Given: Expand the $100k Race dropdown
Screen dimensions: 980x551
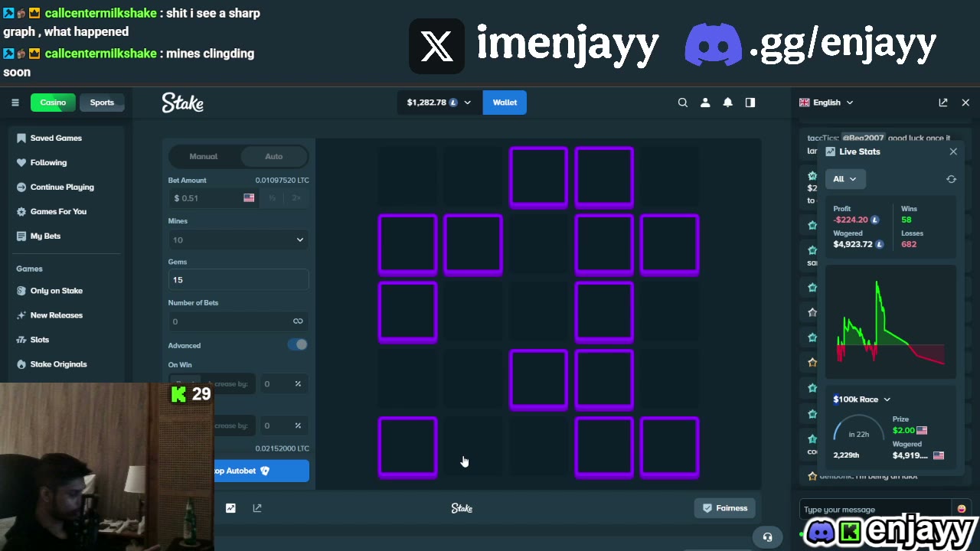Looking at the screenshot, I should (862, 399).
